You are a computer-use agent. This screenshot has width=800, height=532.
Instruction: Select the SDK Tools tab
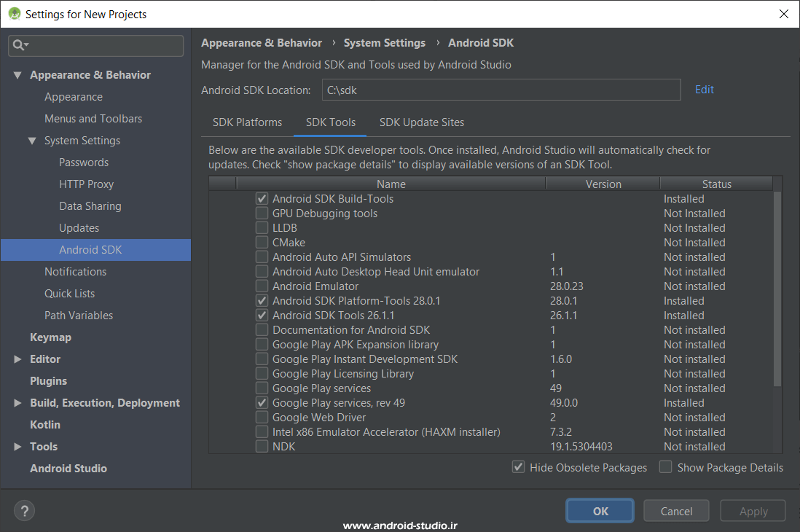(331, 122)
